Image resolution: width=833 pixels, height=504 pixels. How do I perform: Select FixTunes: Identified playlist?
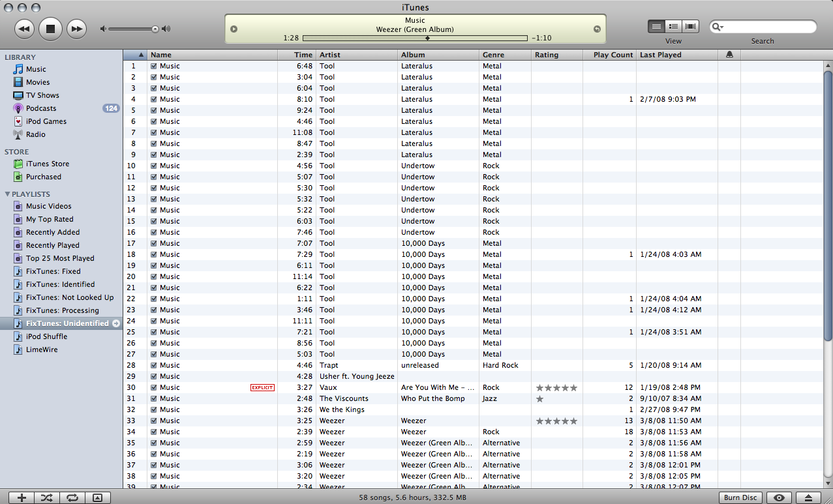(x=61, y=284)
